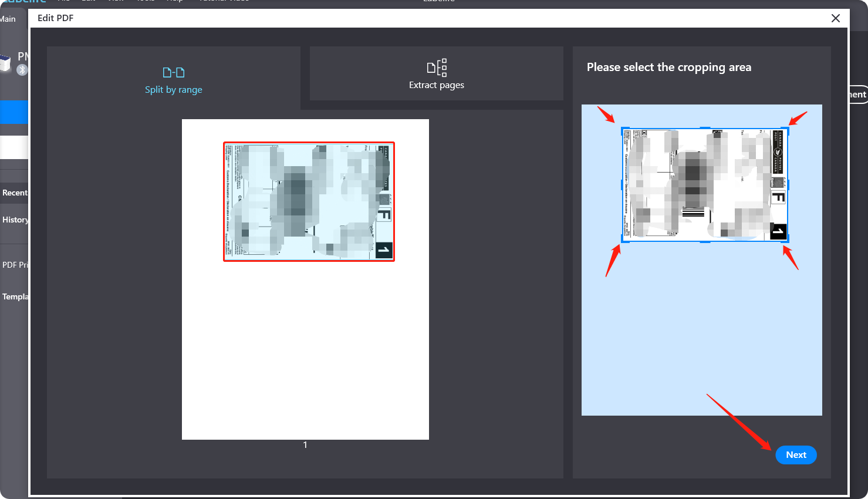Click the printer icon in background window

click(x=5, y=62)
